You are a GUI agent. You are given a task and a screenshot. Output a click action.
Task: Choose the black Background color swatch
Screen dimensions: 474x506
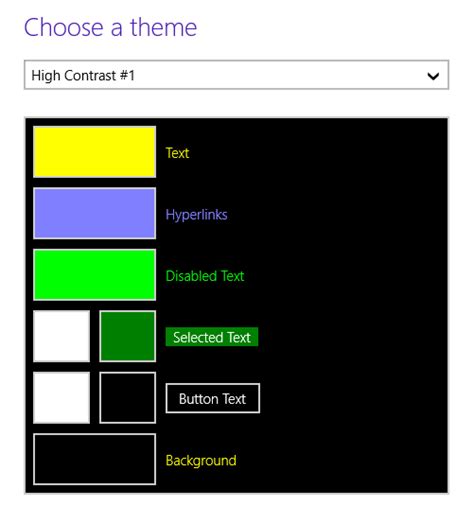click(94, 459)
